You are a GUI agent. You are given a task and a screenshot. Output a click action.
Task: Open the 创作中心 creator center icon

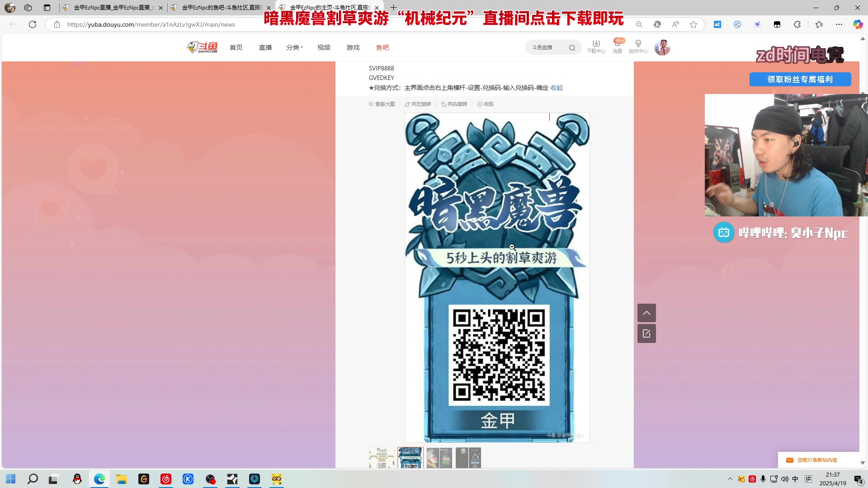point(638,47)
